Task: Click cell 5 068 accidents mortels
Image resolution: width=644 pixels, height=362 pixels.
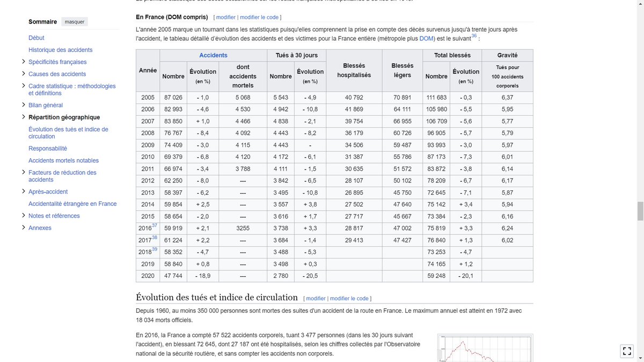Action: point(243,98)
